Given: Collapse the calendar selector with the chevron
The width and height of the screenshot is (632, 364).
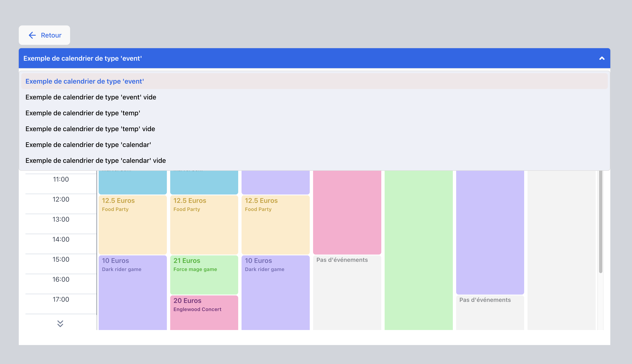Looking at the screenshot, I should coord(602,58).
